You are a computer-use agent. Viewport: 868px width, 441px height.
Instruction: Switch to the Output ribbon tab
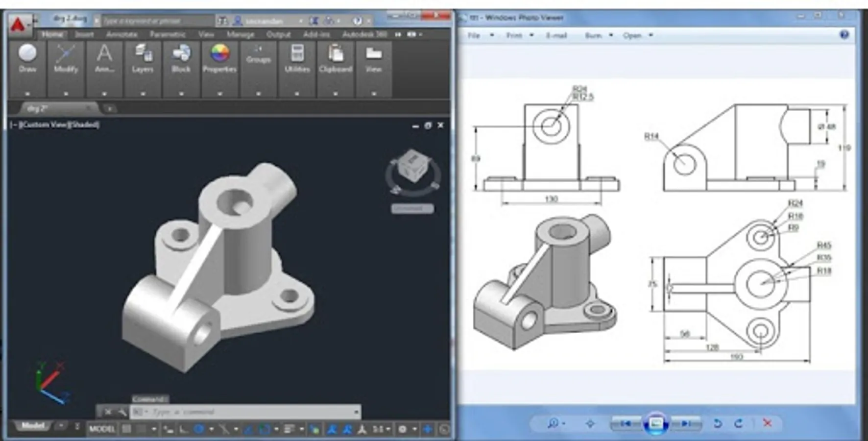click(278, 34)
